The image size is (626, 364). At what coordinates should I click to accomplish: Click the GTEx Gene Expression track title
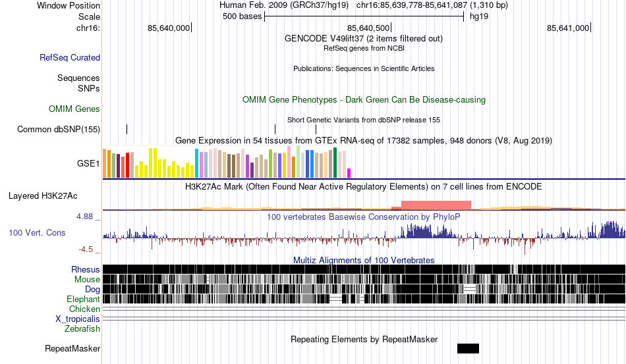(x=364, y=141)
